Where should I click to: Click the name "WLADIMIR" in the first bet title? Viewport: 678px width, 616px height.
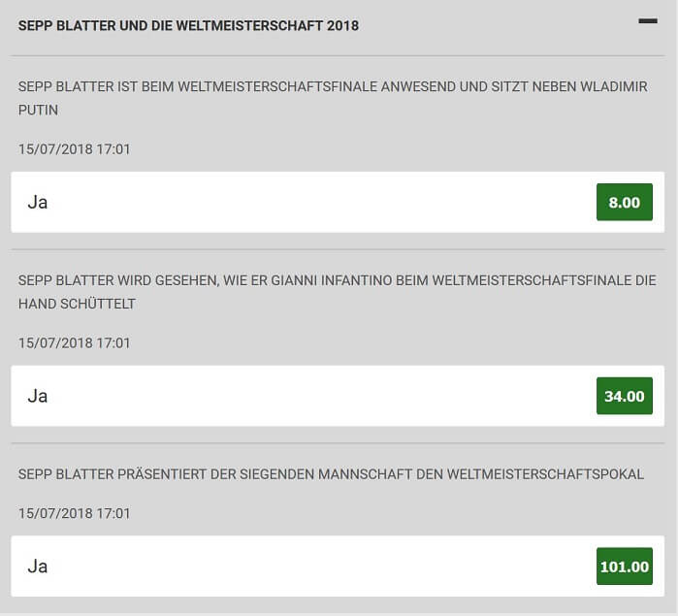point(613,86)
